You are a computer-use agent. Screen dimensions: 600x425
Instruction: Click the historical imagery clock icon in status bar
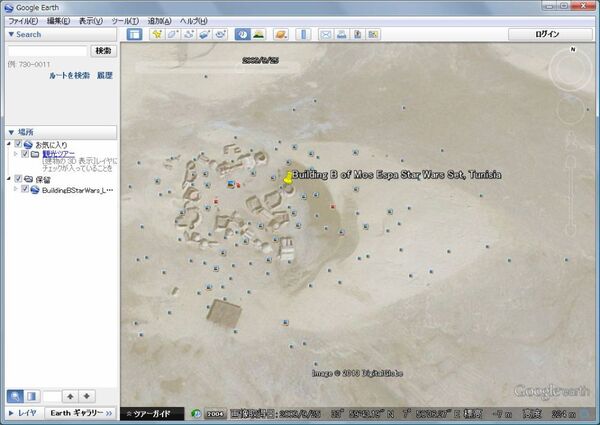pos(196,414)
